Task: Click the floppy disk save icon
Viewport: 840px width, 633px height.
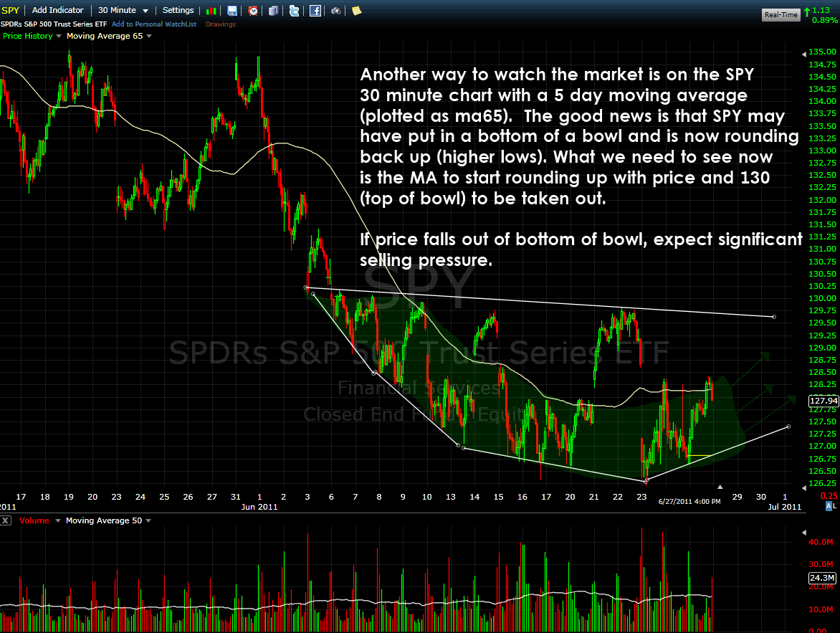Action: [232, 11]
